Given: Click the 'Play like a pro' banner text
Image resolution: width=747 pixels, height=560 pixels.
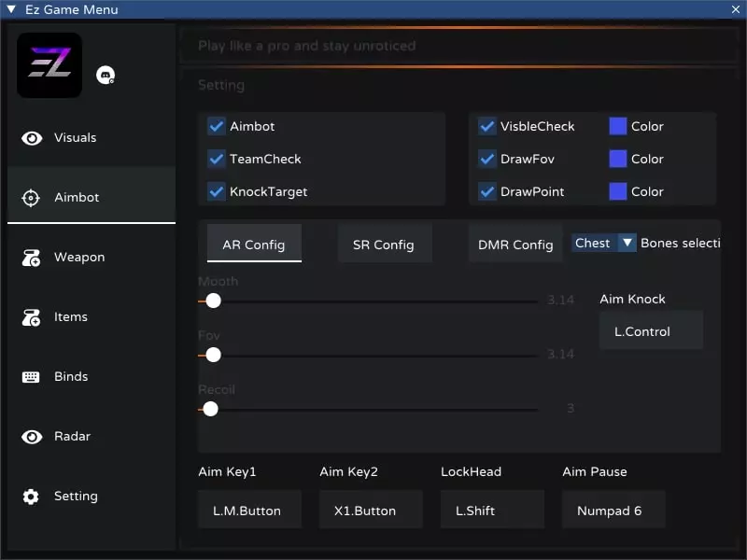Looking at the screenshot, I should tap(307, 46).
